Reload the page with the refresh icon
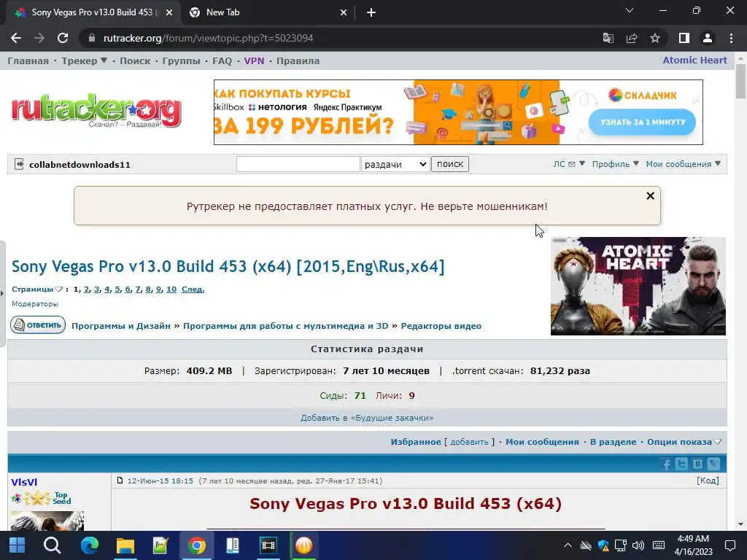The image size is (747, 560). click(x=63, y=38)
